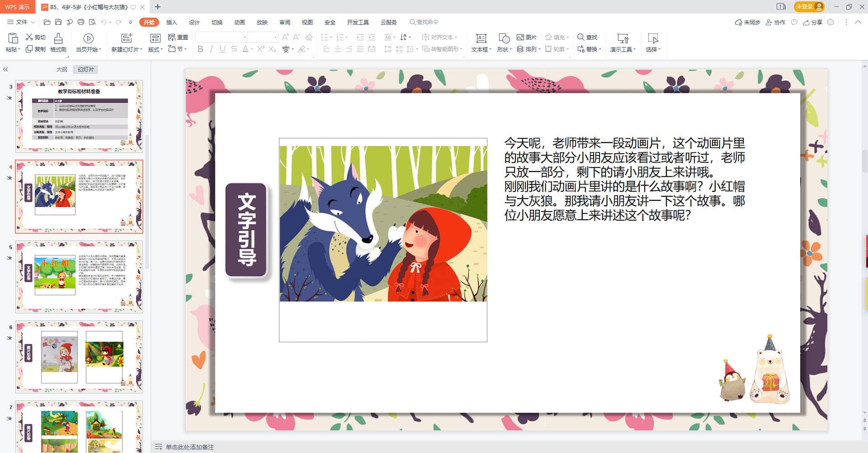
Task: Click the Shapes (形状) icon
Action: click(504, 38)
